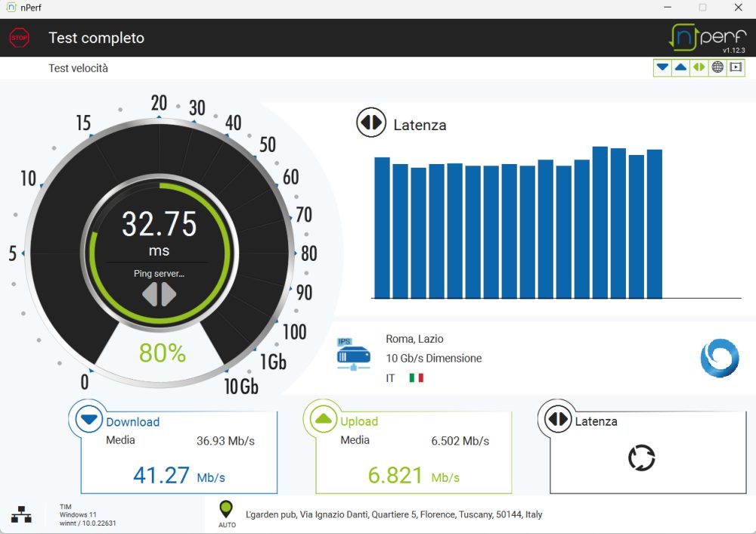Select the upload test icon in top toolbar
Image resolution: width=756 pixels, height=534 pixels.
[x=680, y=67]
